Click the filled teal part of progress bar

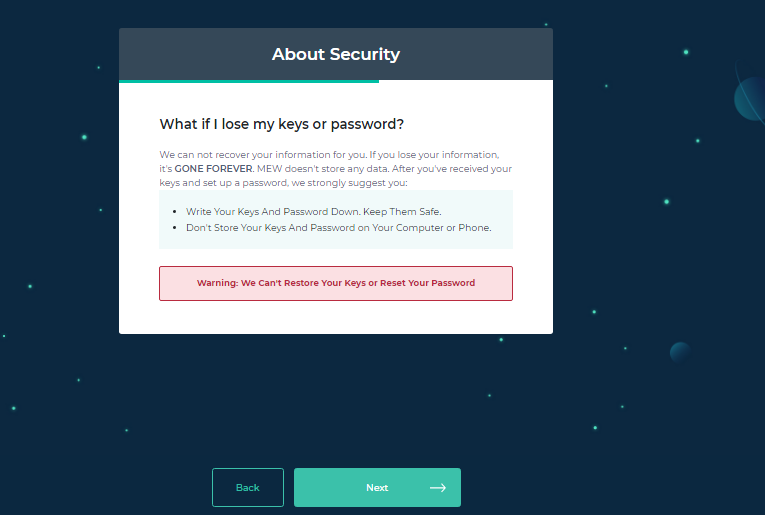249,81
